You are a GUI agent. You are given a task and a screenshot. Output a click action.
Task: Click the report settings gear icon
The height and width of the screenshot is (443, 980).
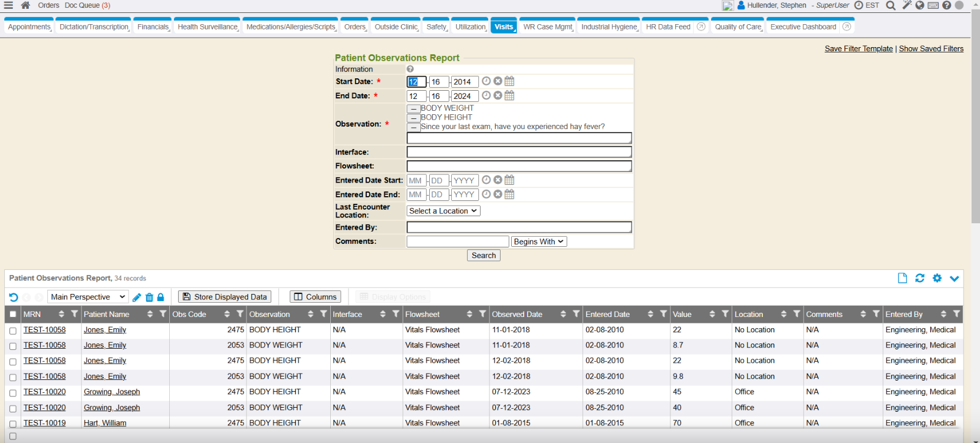(937, 278)
